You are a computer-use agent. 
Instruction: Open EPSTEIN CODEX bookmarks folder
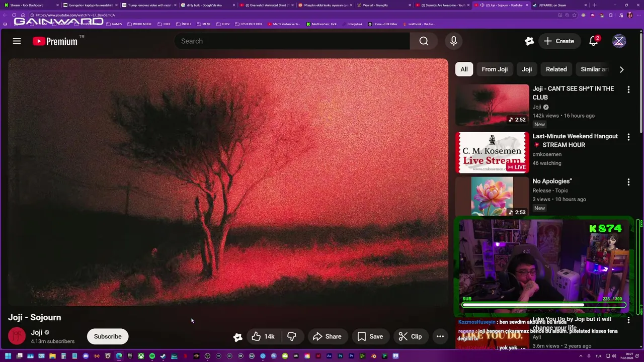point(249,24)
